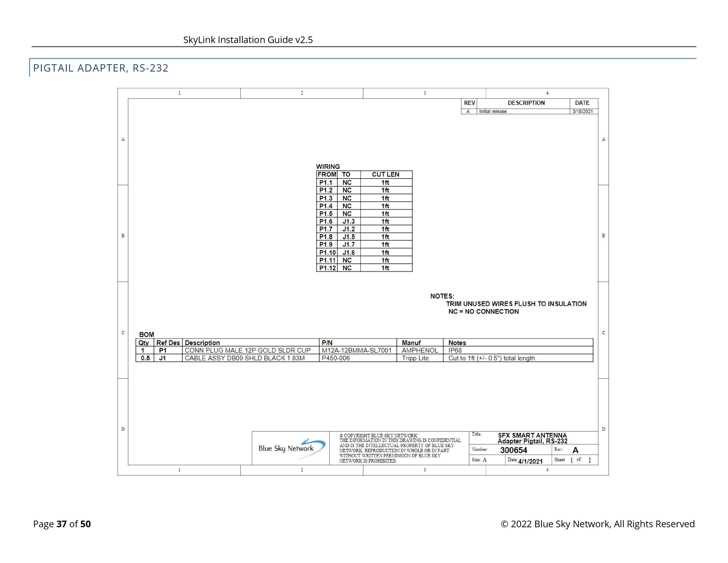The image size is (728, 563).
Task: Click 'Adapter Pigtail, RS-232' in title block
Action: [x=532, y=441]
